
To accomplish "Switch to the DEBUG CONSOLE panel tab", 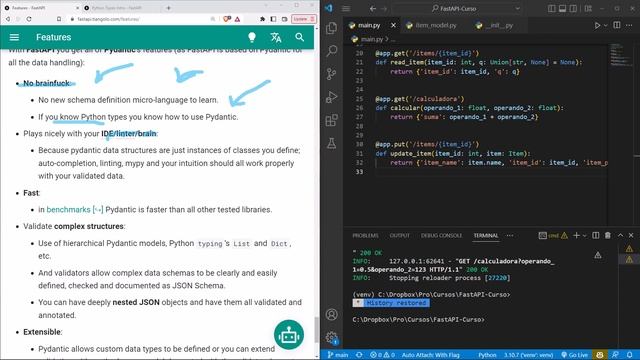I will click(x=441, y=236).
